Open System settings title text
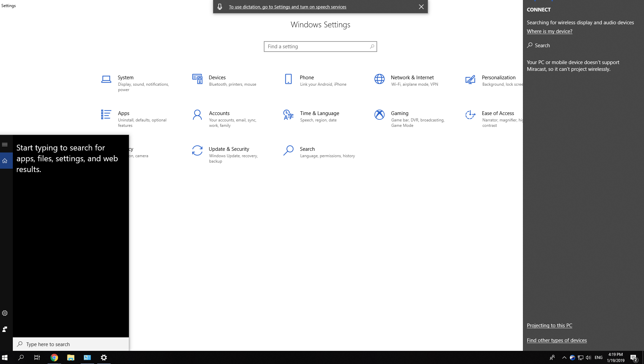This screenshot has height=364, width=644. coord(125,78)
